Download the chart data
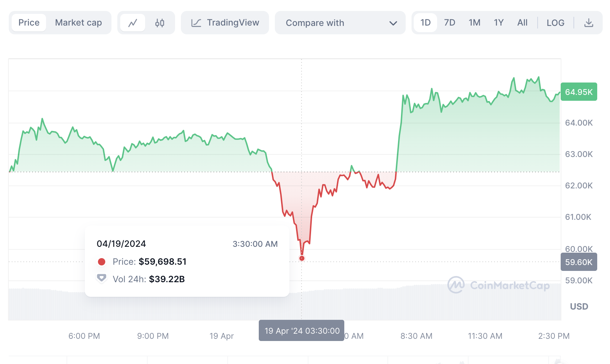This screenshot has height=364, width=610. pyautogui.click(x=589, y=22)
